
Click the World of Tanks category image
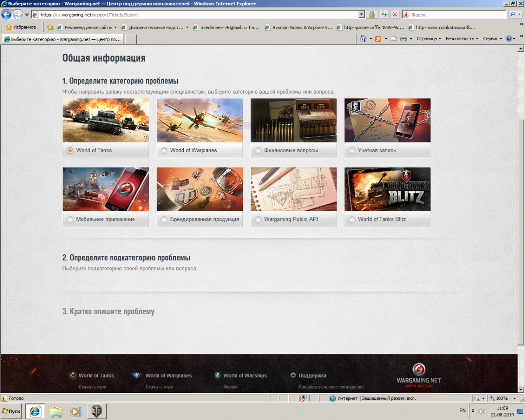pos(105,120)
